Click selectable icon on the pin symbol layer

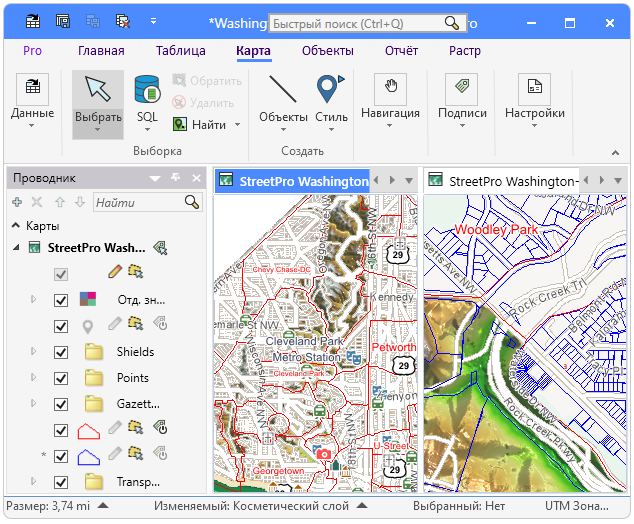click(x=135, y=323)
